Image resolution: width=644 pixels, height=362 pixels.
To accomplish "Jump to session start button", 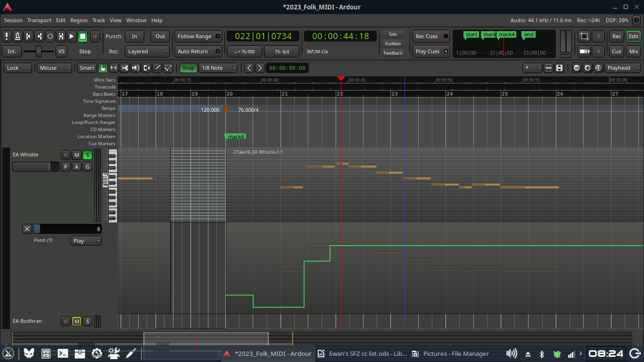I will coord(28,36).
